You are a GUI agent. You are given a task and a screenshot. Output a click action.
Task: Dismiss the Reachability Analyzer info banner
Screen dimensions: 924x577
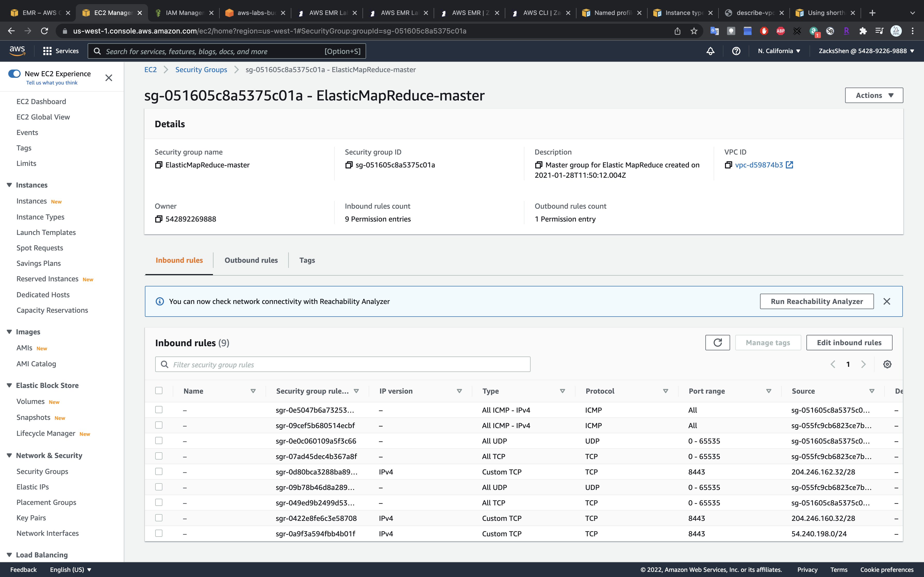click(x=887, y=301)
